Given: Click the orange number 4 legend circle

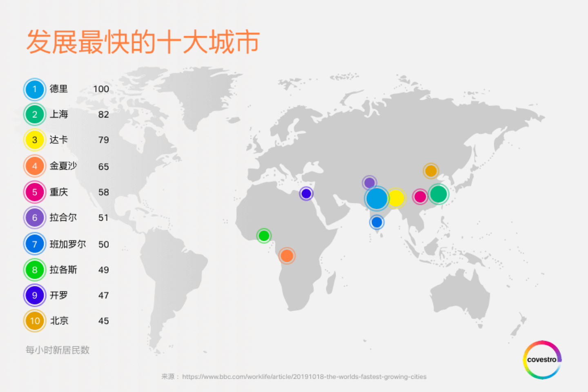Looking at the screenshot, I should point(35,166).
